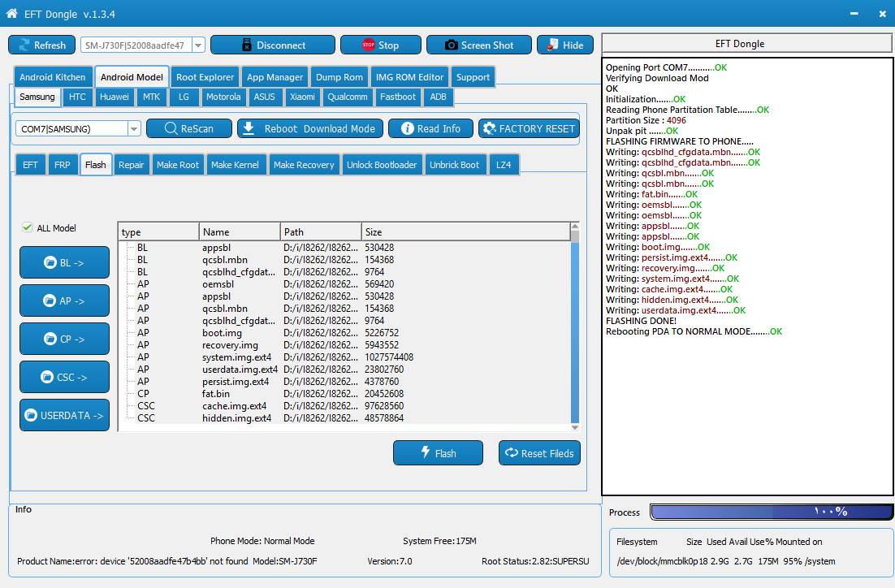Open the EFT sub-tab

click(x=30, y=165)
